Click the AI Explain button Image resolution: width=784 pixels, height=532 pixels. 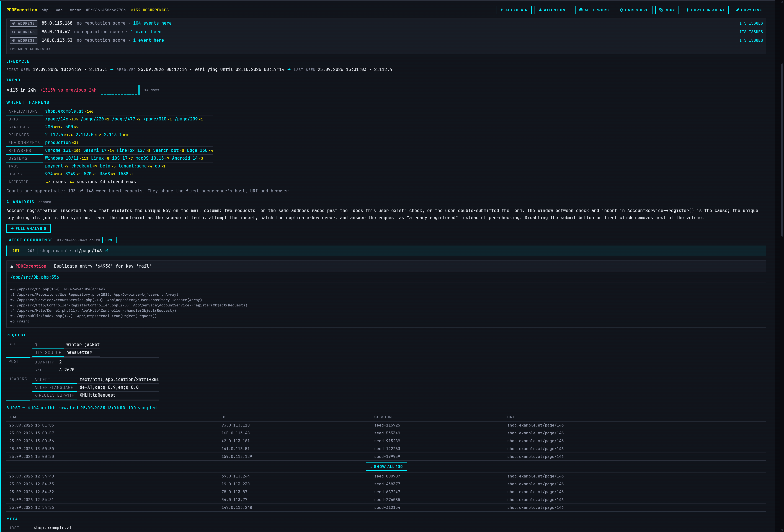(514, 10)
